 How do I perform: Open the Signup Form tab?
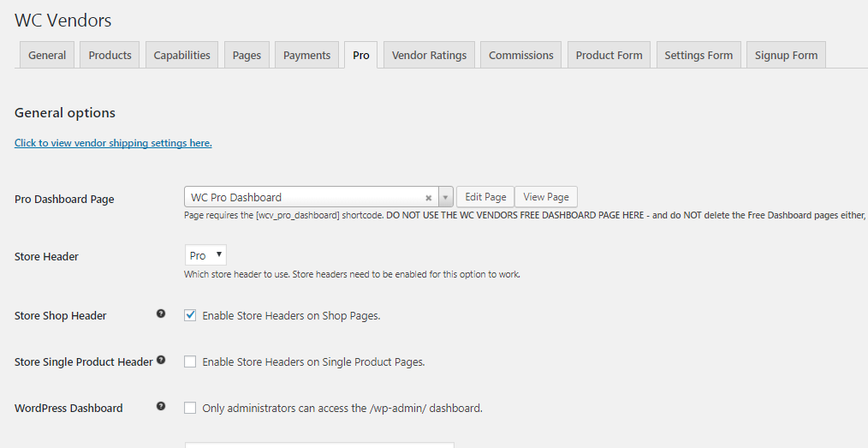coord(786,55)
